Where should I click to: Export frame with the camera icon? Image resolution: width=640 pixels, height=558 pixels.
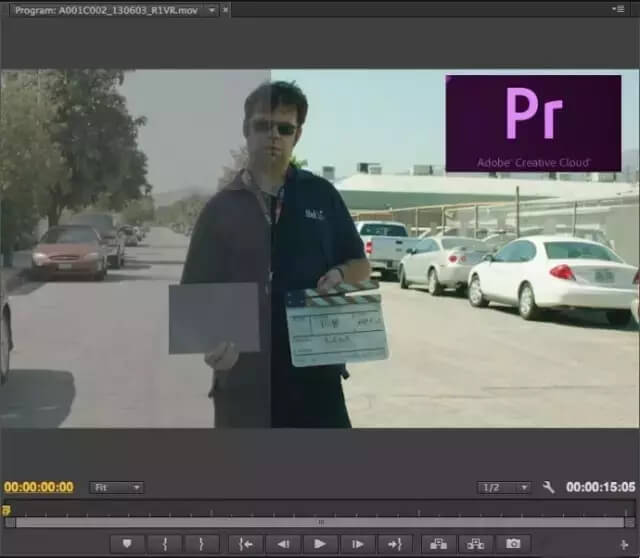point(513,543)
